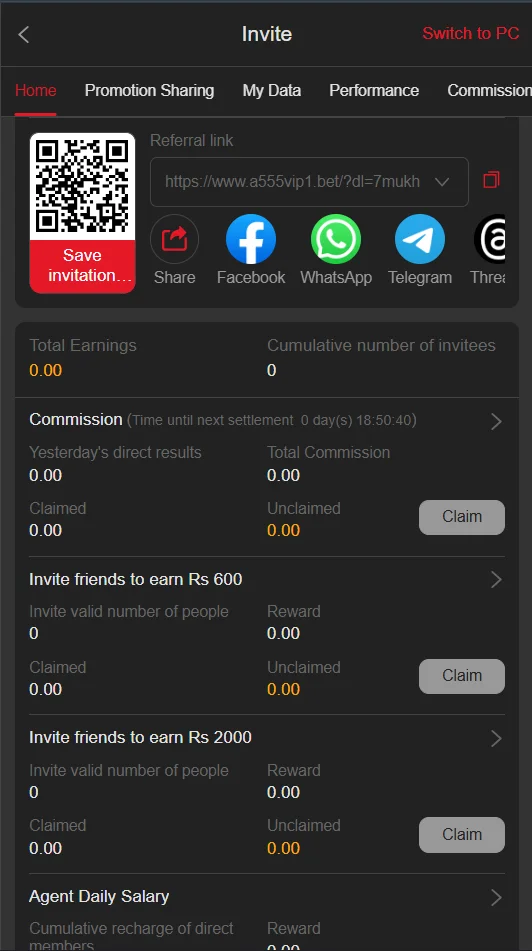Viewport: 532px width, 951px height.
Task: Tap the Share icon
Action: 174,239
